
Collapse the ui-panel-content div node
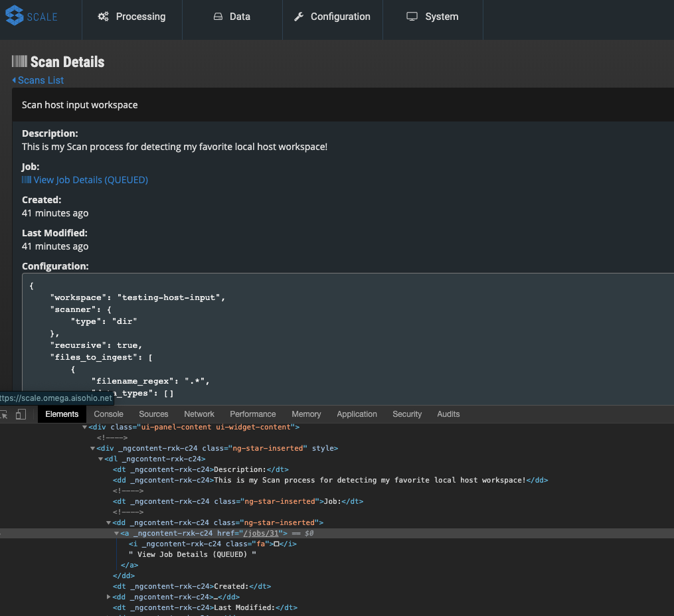[85, 427]
